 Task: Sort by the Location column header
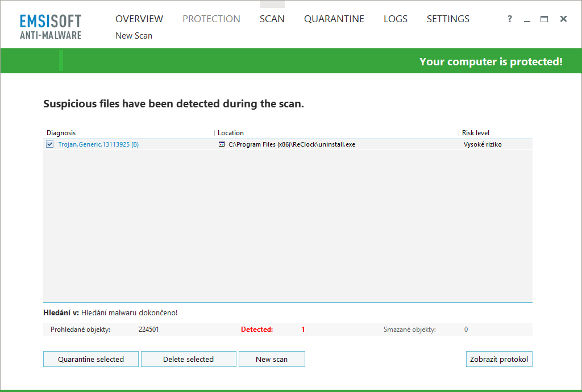(231, 133)
